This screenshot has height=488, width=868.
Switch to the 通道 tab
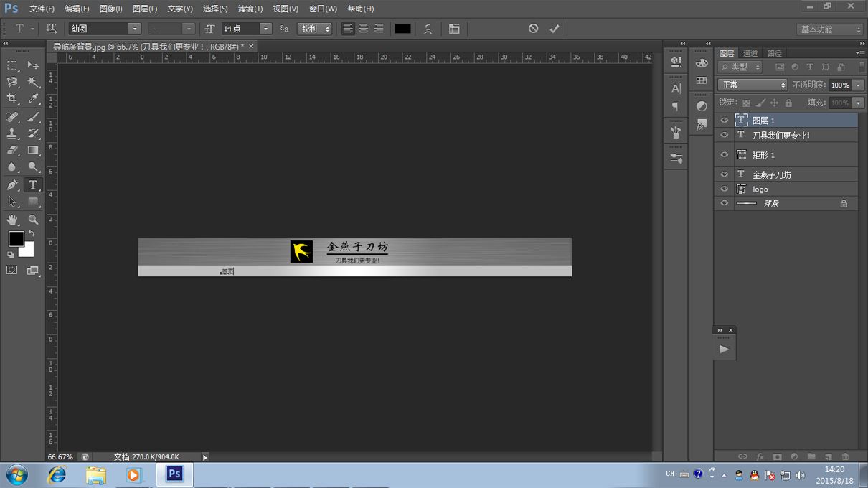(750, 53)
